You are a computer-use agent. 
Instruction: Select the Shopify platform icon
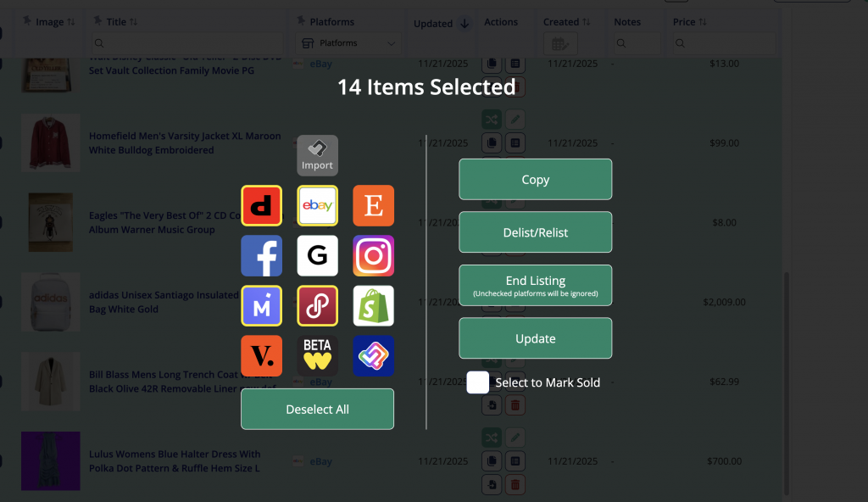[x=373, y=306]
